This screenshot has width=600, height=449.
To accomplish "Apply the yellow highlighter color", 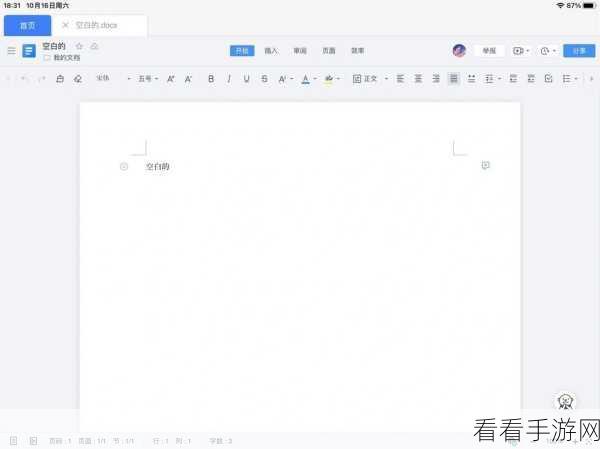I will click(329, 79).
